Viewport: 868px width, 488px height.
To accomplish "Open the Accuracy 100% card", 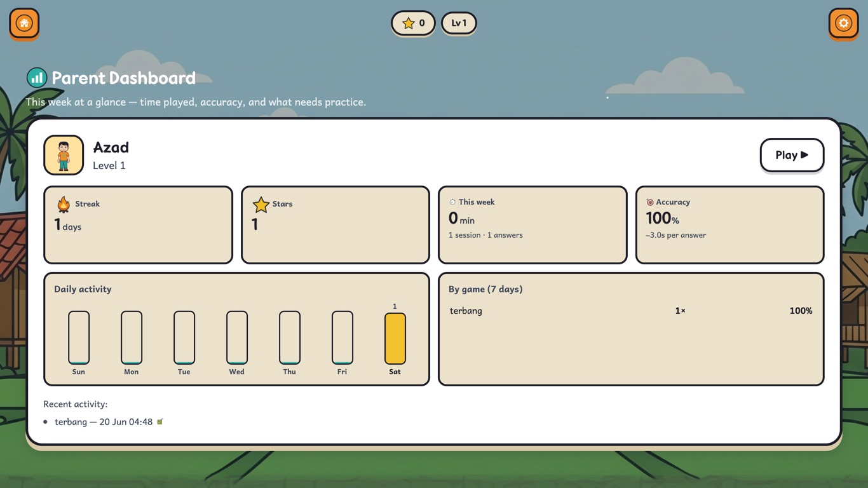I will pyautogui.click(x=729, y=225).
